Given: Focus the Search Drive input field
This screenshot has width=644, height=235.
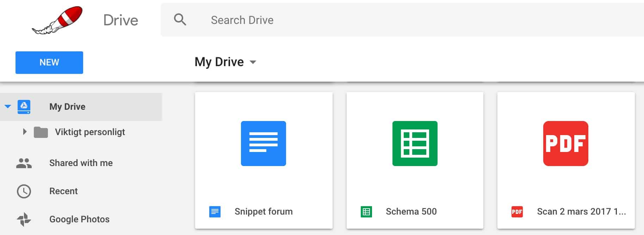Looking at the screenshot, I should pyautogui.click(x=402, y=20).
